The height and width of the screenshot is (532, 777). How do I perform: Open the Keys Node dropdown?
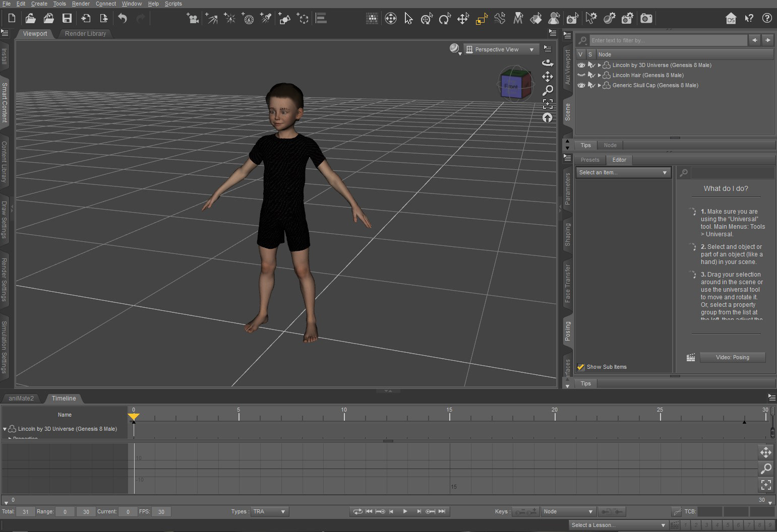[x=569, y=511]
